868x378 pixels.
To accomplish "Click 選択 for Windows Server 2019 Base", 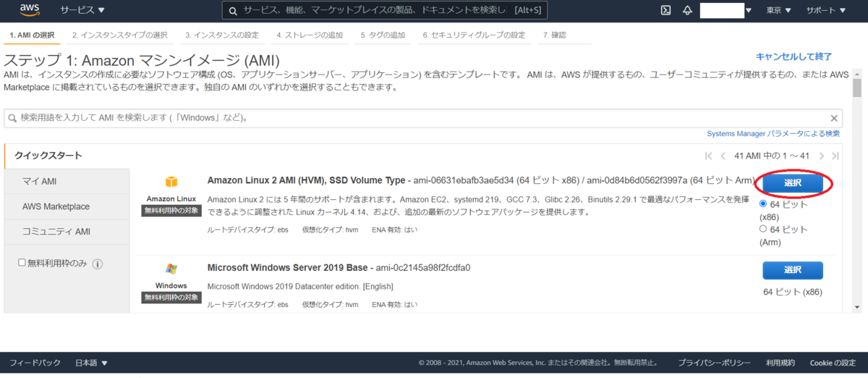I will [793, 270].
